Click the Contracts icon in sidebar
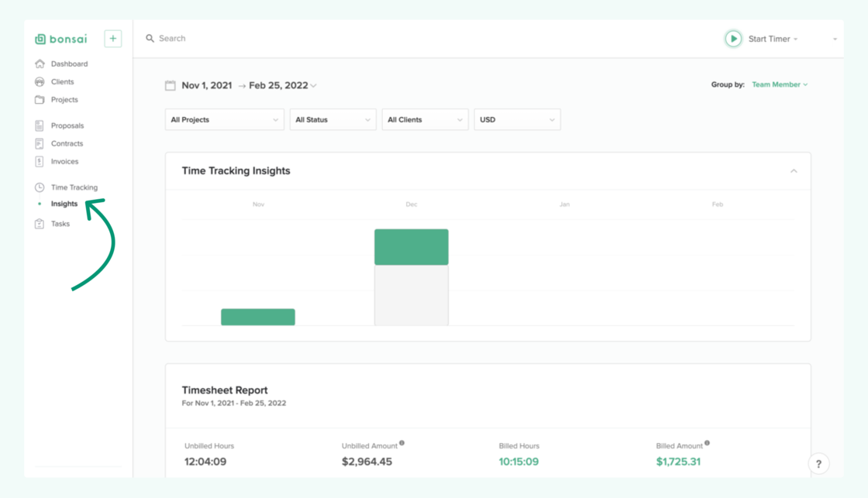Image resolution: width=868 pixels, height=498 pixels. [40, 143]
